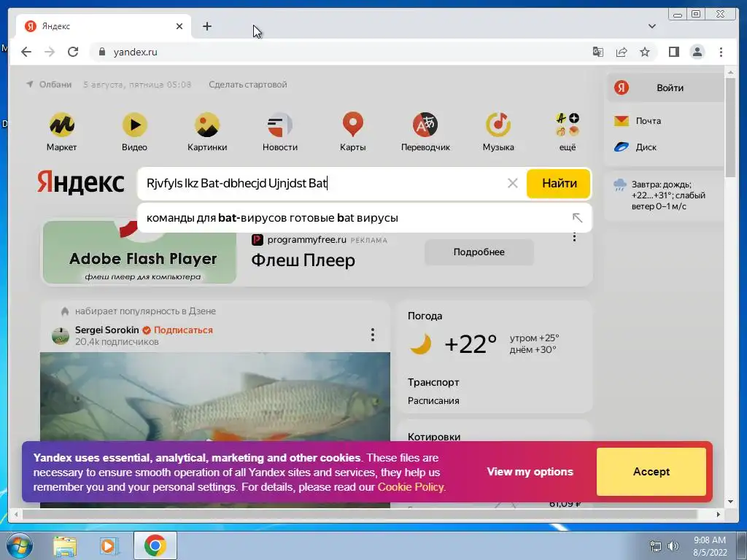Select bat-вирусов search suggestion

click(365, 217)
